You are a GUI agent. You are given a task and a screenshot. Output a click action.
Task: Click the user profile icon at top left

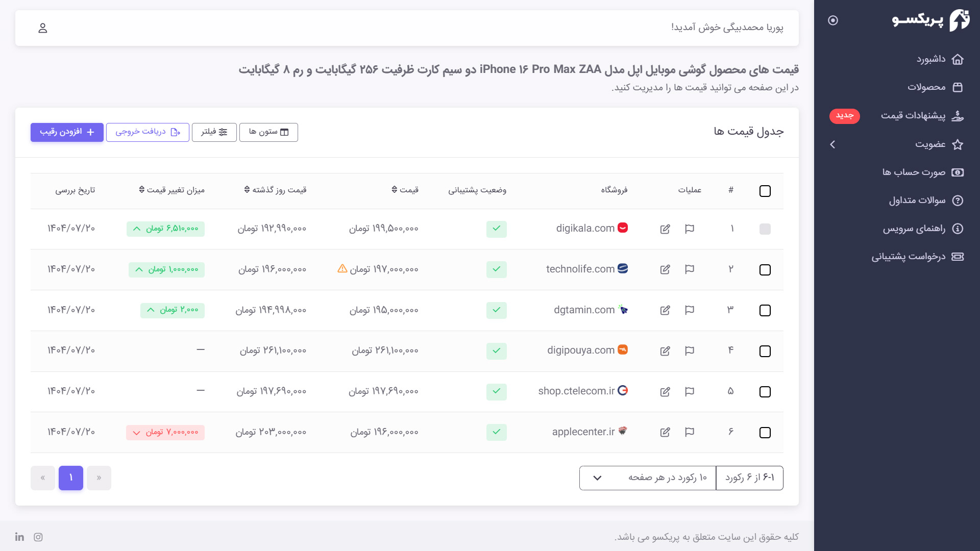click(x=42, y=28)
